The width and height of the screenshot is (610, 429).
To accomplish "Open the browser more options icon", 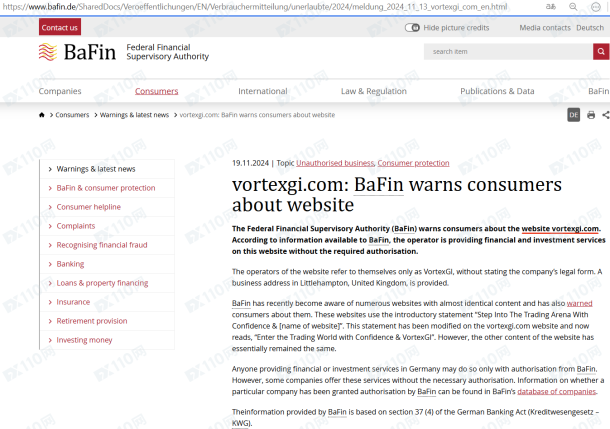I will click(596, 7).
